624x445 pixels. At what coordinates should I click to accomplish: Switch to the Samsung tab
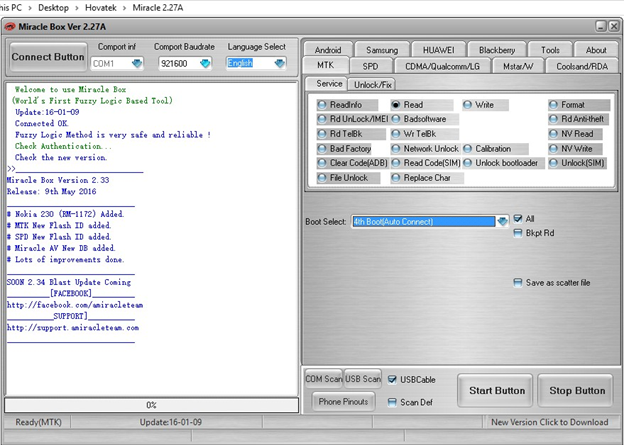coord(381,50)
